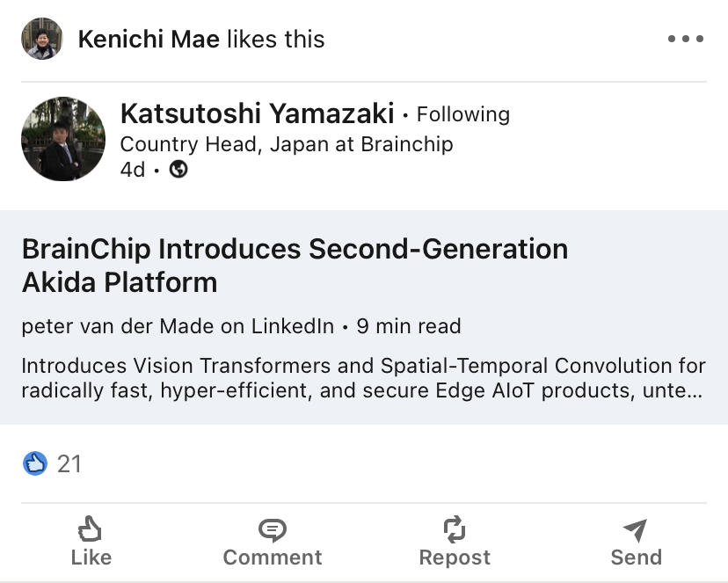Click the 'likes this' activity text
The image size is (728, 583).
click(275, 39)
